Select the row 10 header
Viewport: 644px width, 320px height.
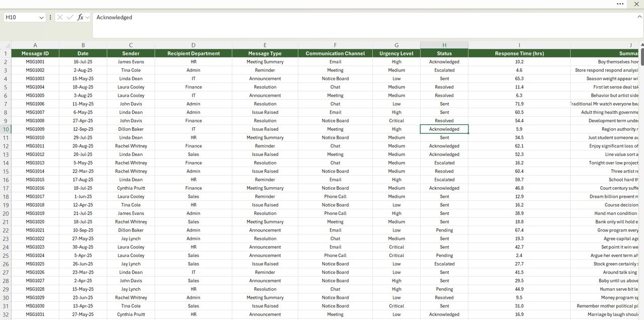6,129
